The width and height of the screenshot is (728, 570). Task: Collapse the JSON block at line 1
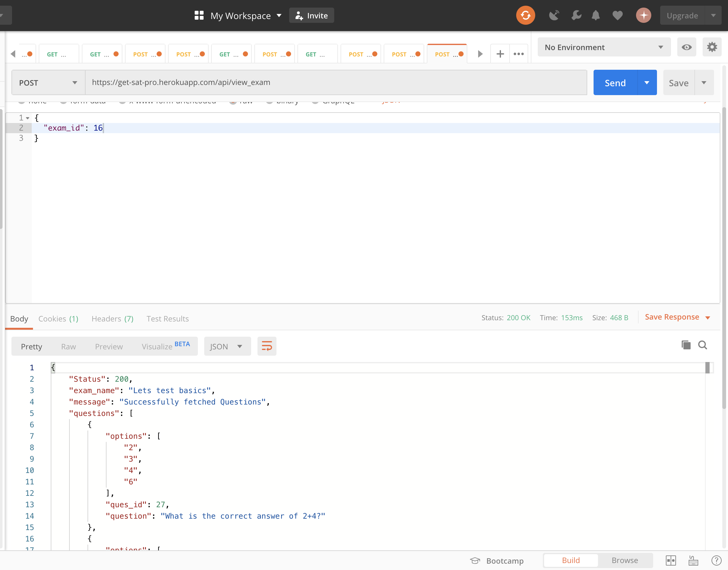[28, 118]
